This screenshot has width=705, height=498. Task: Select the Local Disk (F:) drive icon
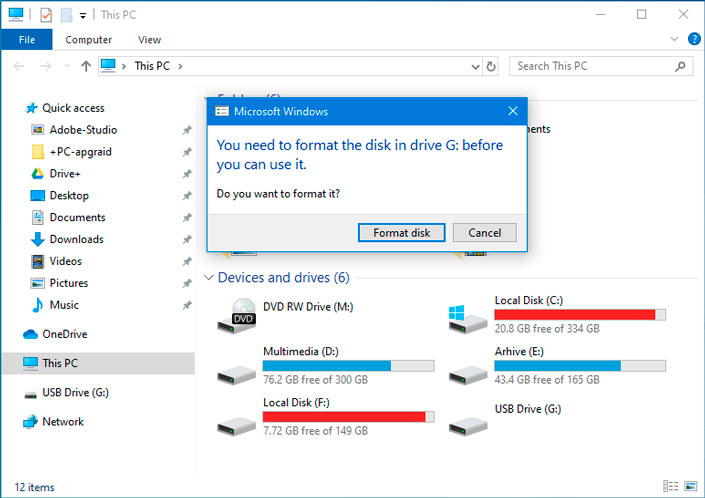click(237, 426)
